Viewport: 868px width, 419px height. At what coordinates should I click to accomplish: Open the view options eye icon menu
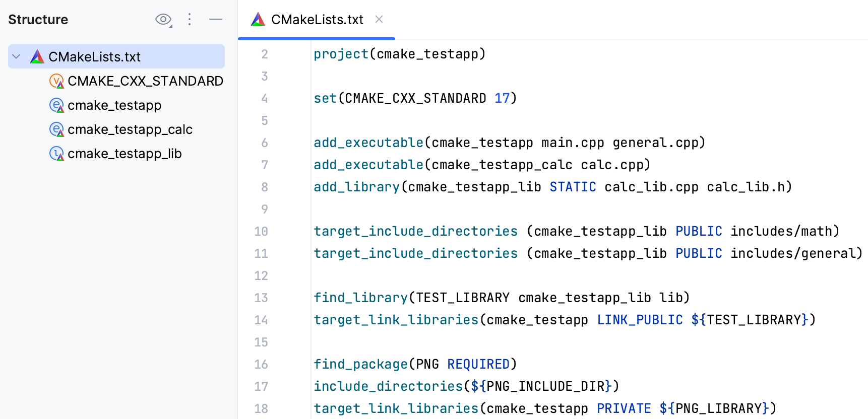(163, 20)
